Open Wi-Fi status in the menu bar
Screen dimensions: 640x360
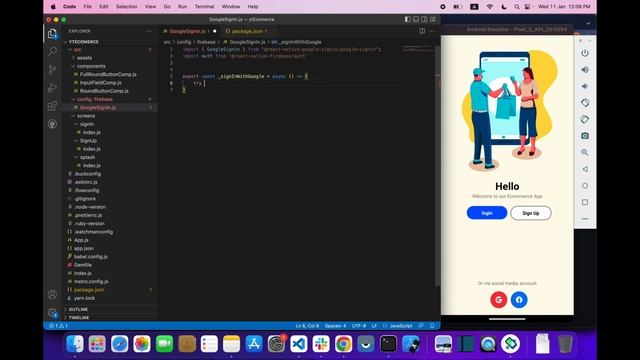(489, 7)
